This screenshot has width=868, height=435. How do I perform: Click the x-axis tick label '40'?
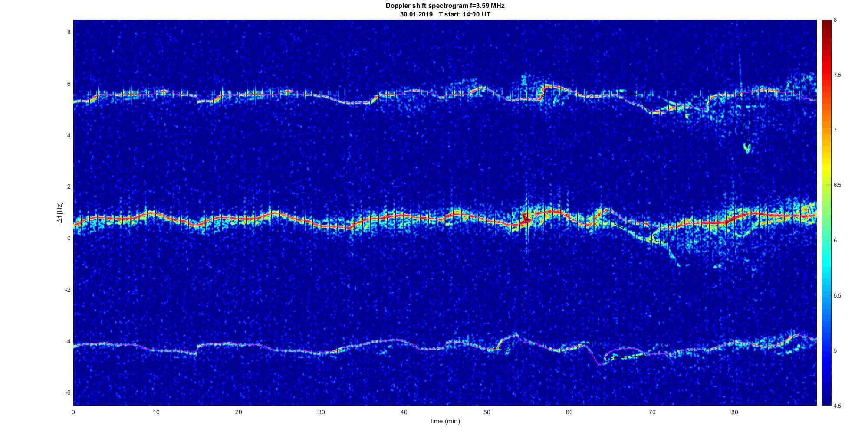(x=404, y=412)
